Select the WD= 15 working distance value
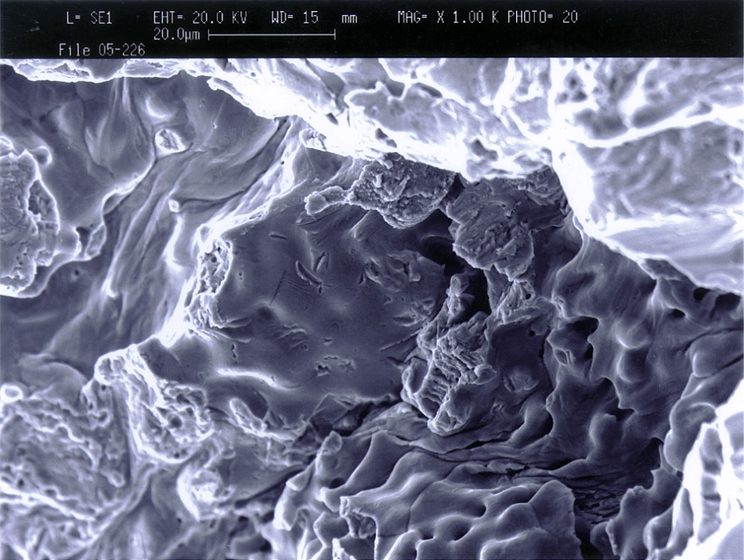 294,17
